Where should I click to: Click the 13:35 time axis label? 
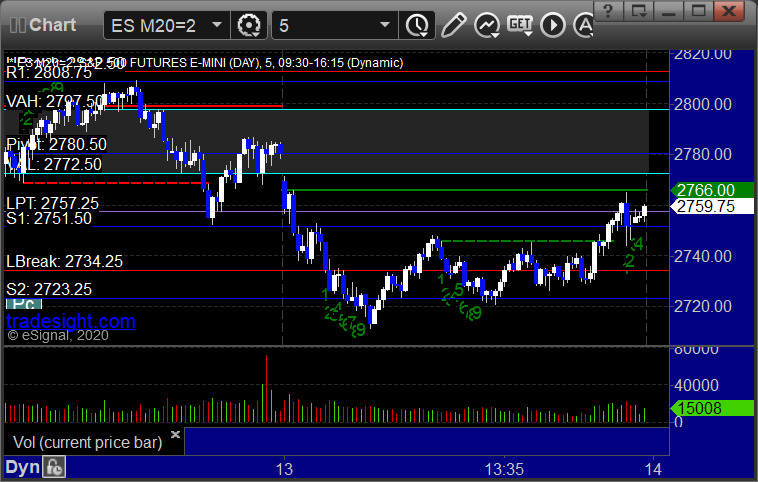[x=504, y=469]
